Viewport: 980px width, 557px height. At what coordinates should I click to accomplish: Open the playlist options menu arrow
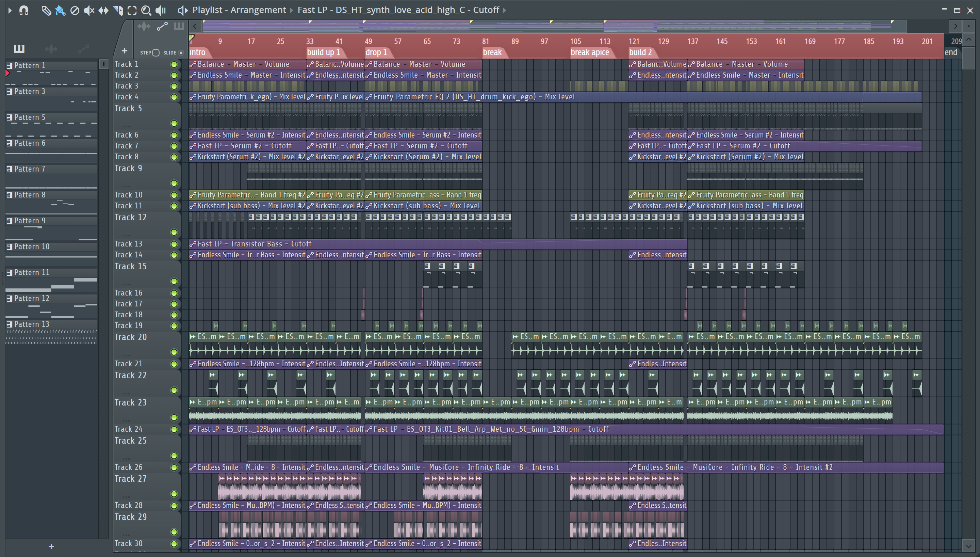point(10,10)
